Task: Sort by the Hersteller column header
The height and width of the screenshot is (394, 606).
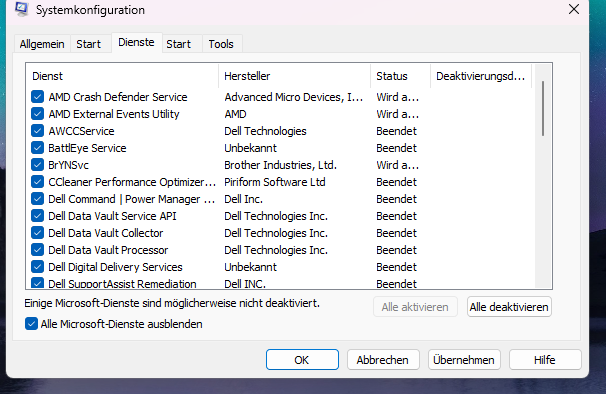Action: click(294, 76)
